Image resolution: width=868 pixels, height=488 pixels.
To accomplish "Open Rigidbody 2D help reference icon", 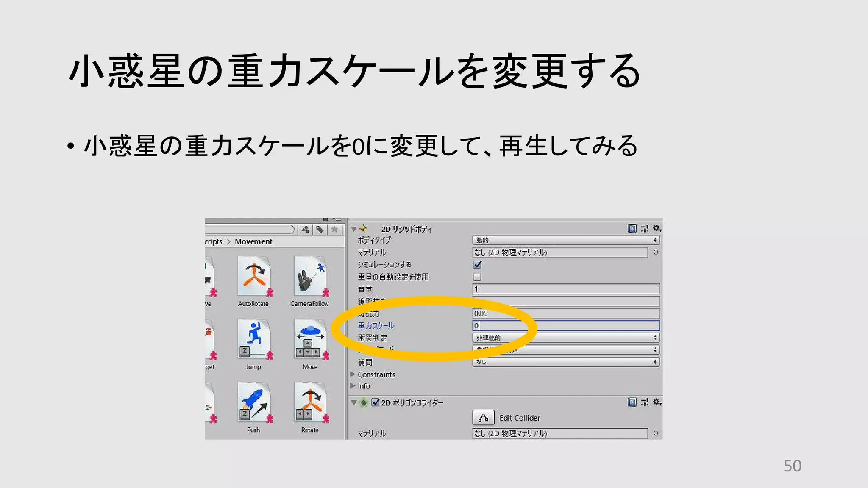I will click(632, 229).
